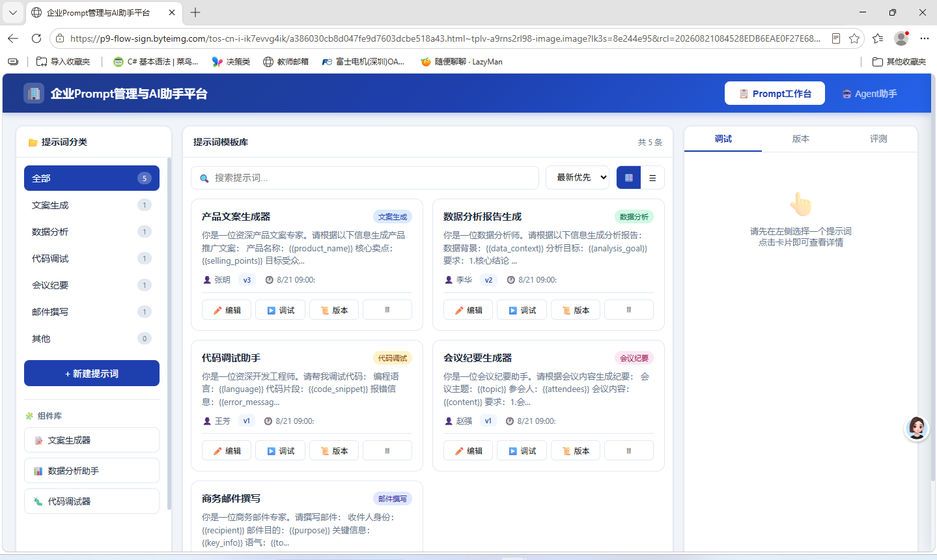Screen dimensions: 937x560
Task: Open the Prompt工作台 tab
Action: click(775, 93)
